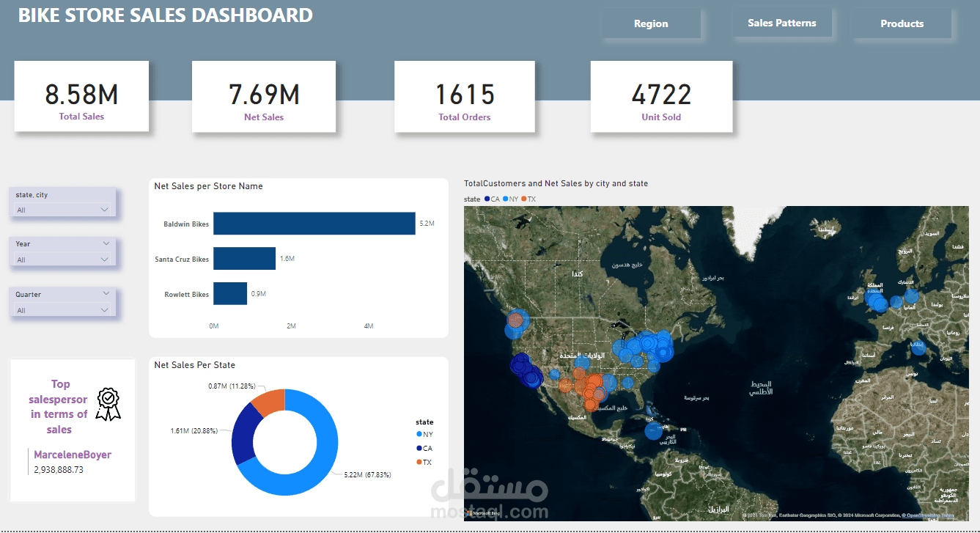Collapse the Year slicer using its top chevron
This screenshot has width=980, height=533.
click(x=106, y=243)
